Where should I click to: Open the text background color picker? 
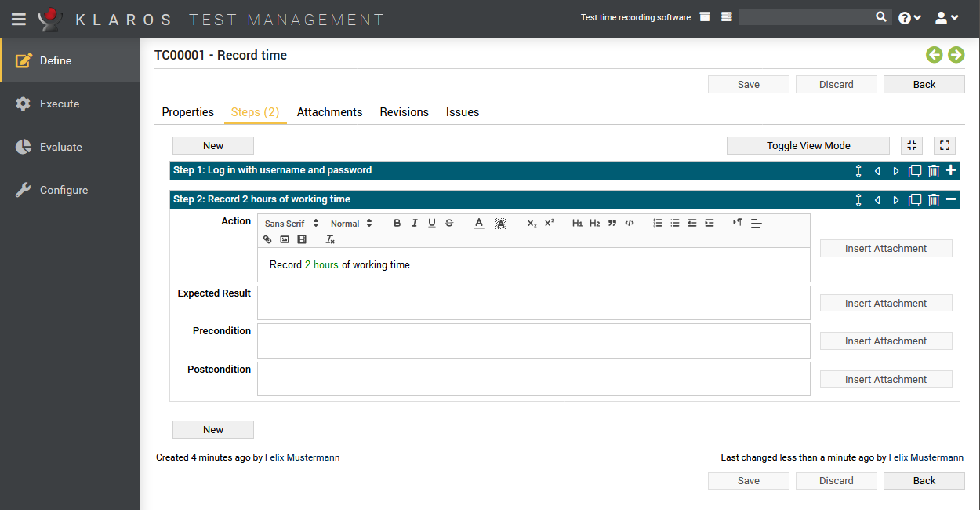tap(501, 223)
